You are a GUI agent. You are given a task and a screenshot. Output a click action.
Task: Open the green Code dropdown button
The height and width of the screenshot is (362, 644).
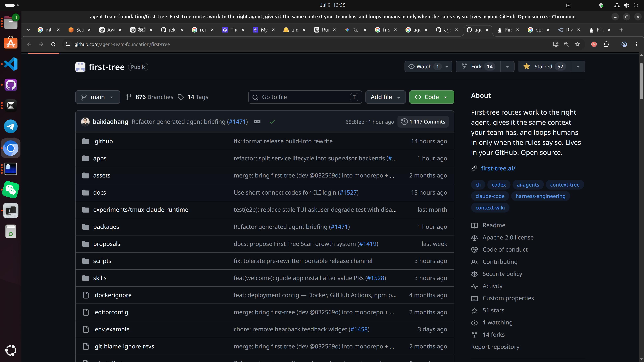pyautogui.click(x=432, y=97)
